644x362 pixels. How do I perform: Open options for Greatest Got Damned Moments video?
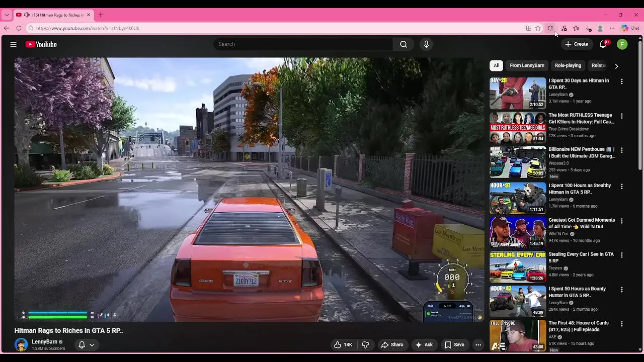click(x=622, y=221)
